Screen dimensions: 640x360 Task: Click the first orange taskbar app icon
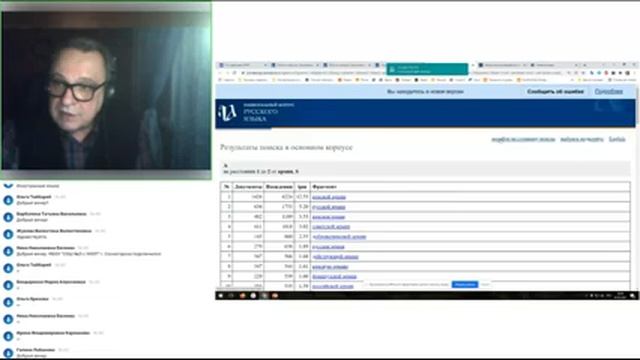[x=242, y=296]
